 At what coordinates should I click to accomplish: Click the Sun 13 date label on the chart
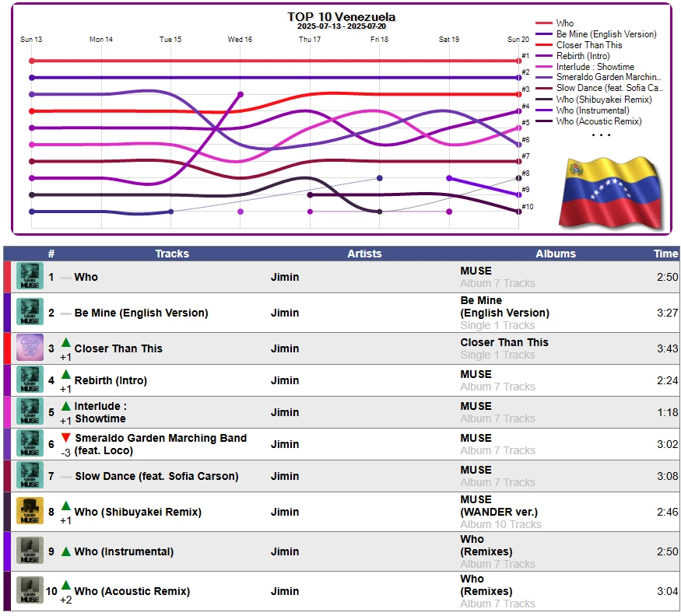click(x=31, y=40)
